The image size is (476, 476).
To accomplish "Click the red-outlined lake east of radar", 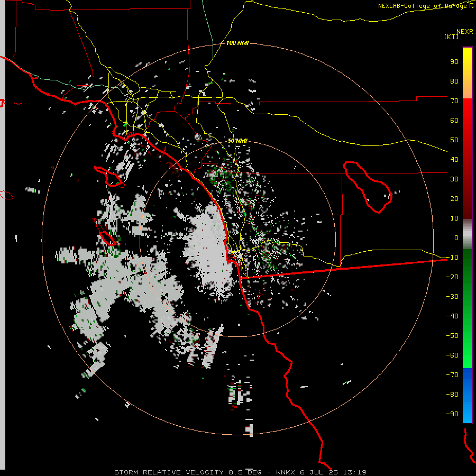I will point(368,187).
